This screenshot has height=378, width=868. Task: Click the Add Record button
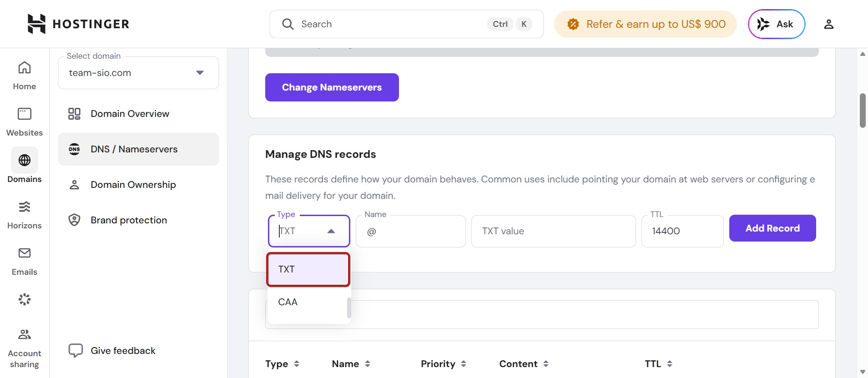(x=772, y=228)
